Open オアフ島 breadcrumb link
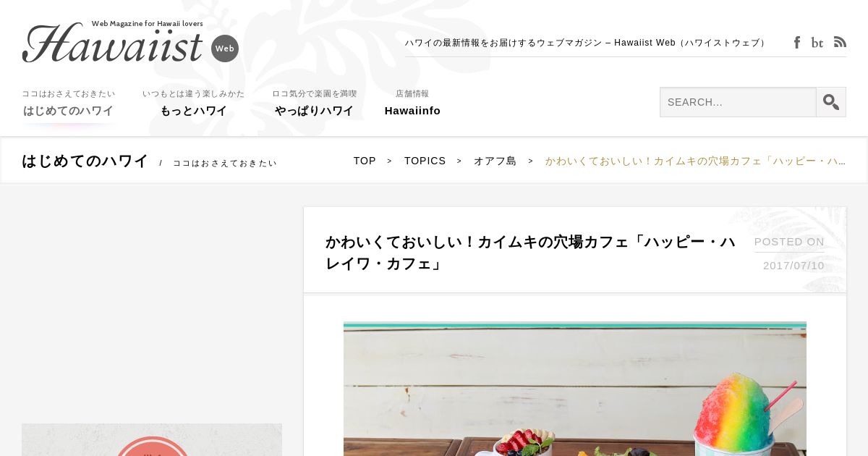This screenshot has width=868, height=456. pos(495,161)
